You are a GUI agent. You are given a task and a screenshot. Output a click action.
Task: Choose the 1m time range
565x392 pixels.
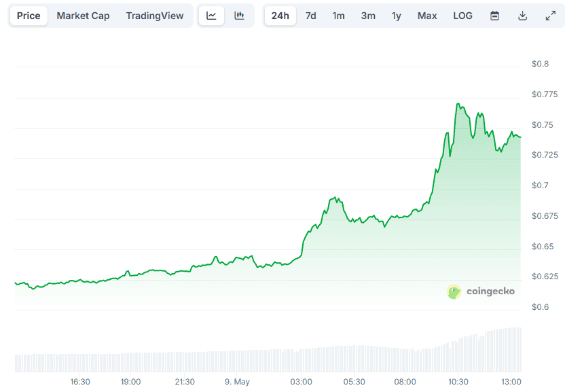coord(338,16)
